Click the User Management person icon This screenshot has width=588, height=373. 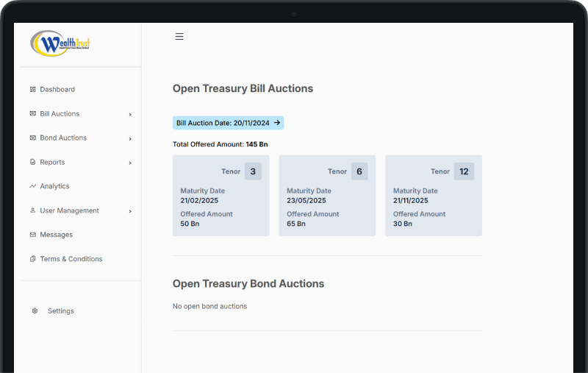(x=32, y=210)
